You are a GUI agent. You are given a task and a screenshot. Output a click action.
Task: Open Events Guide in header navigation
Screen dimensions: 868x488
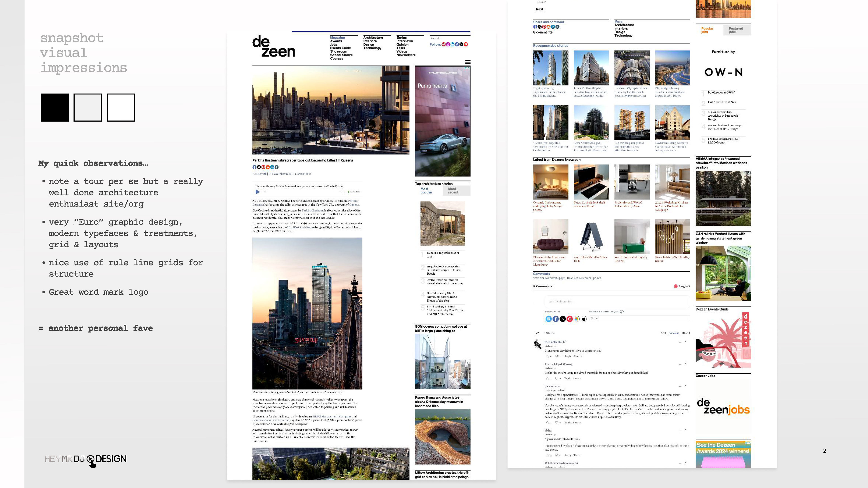click(340, 48)
